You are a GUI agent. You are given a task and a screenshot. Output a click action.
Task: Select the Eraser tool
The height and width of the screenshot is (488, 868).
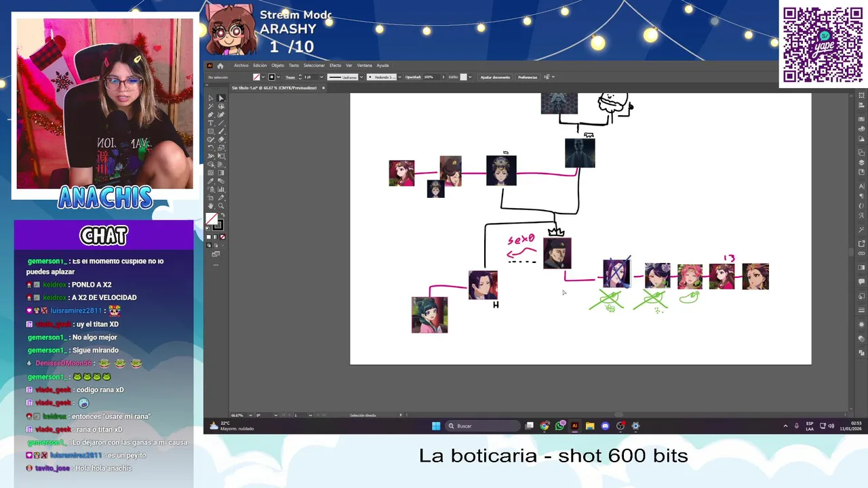[x=221, y=139]
